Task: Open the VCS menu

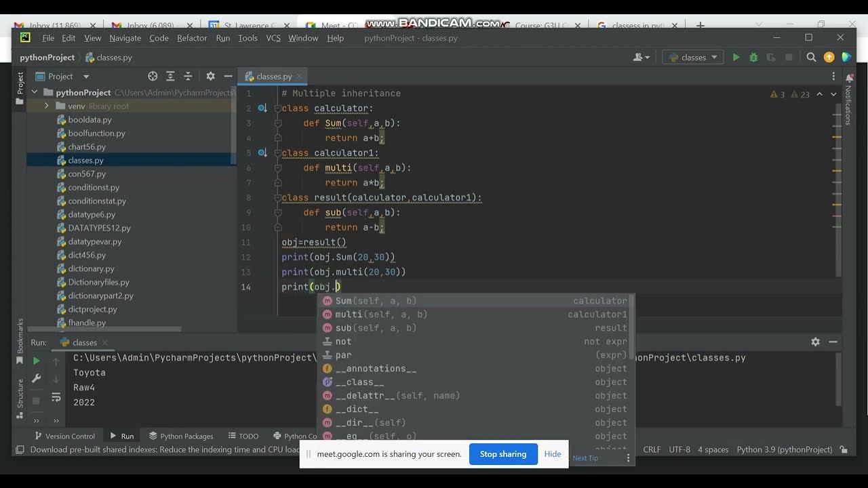Action: 273,38
